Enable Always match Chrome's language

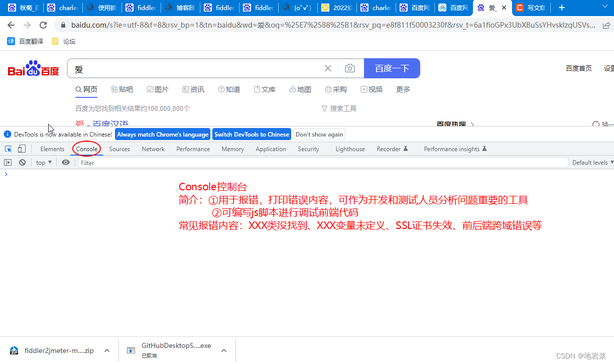162,134
